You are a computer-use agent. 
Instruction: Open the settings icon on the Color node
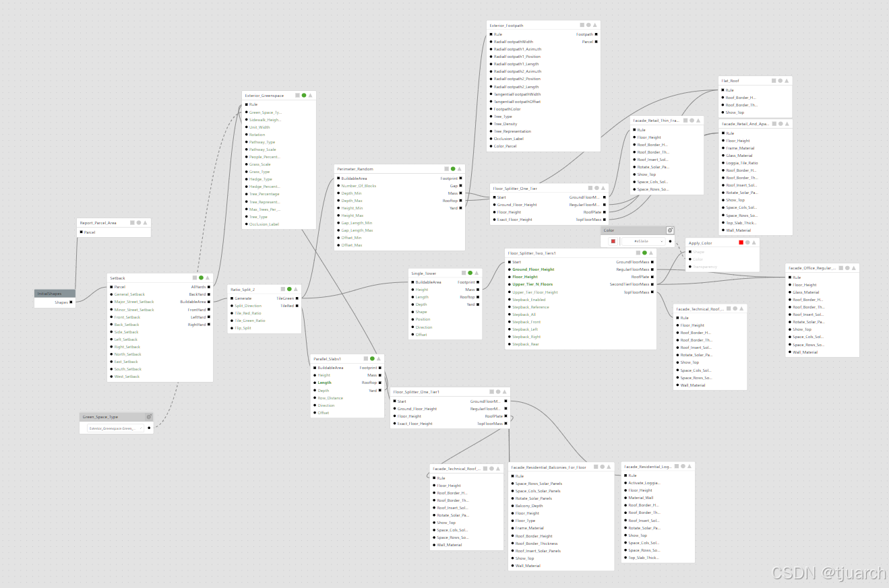(x=669, y=230)
